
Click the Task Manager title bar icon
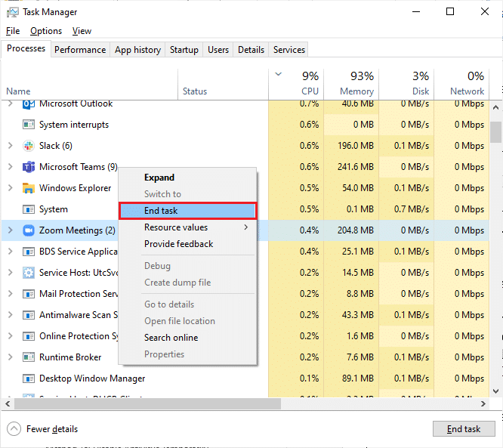(x=11, y=12)
